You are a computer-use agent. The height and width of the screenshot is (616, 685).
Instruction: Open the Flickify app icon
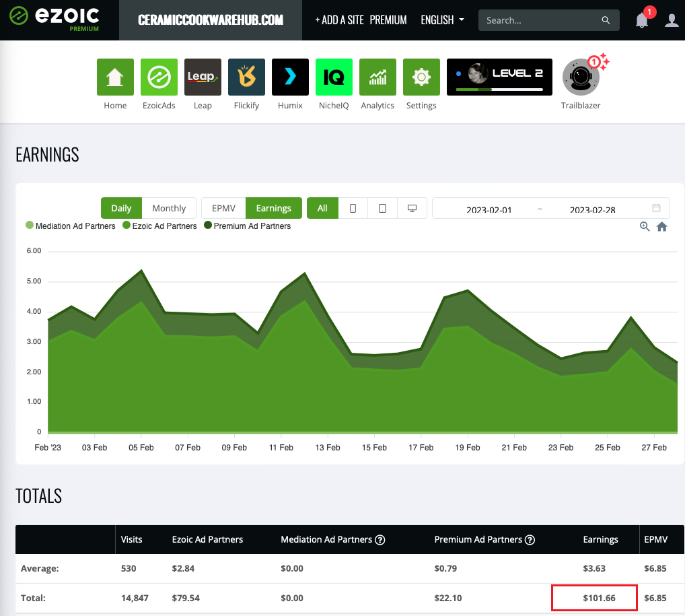[x=246, y=77]
